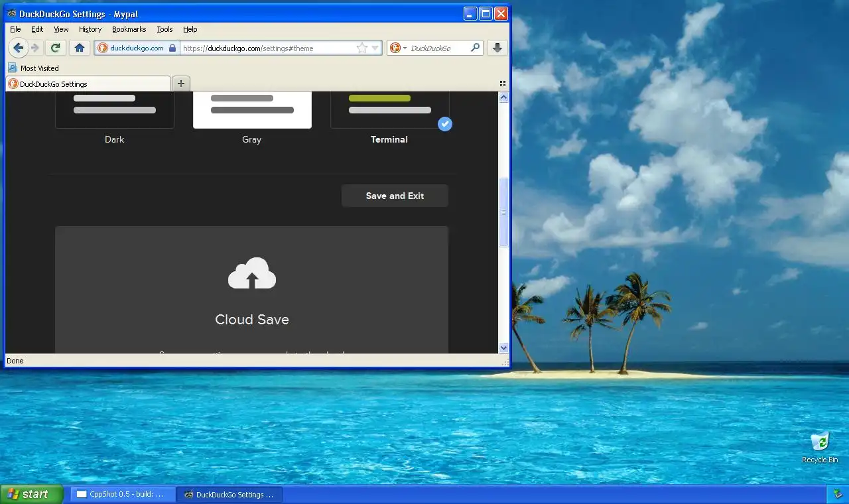Reload the page with the refresh button

point(56,48)
